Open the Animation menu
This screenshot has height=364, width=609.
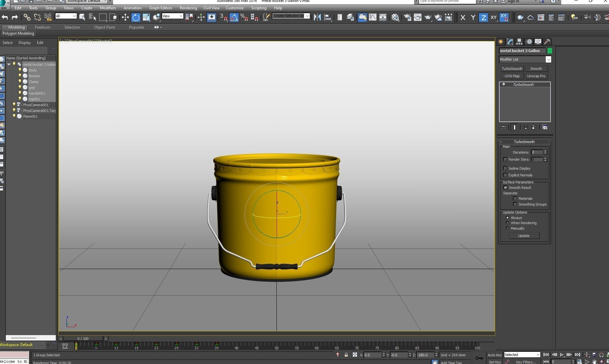point(132,8)
